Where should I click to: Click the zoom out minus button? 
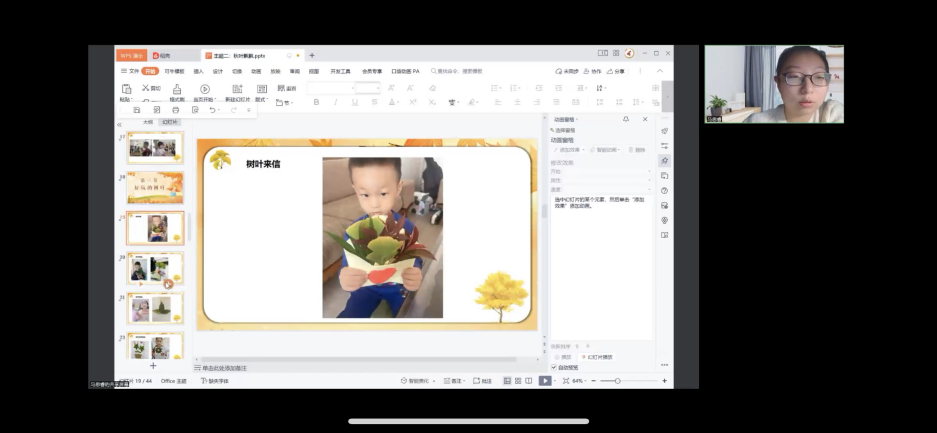click(x=593, y=380)
